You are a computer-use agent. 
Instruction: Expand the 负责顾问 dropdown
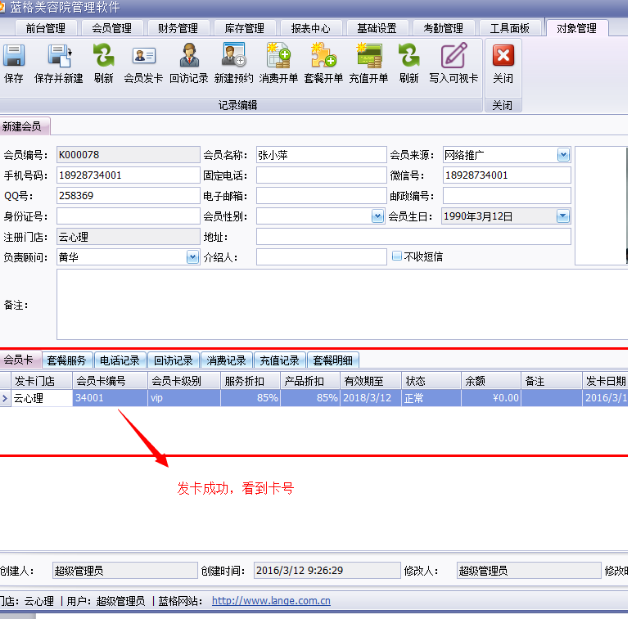coord(192,257)
